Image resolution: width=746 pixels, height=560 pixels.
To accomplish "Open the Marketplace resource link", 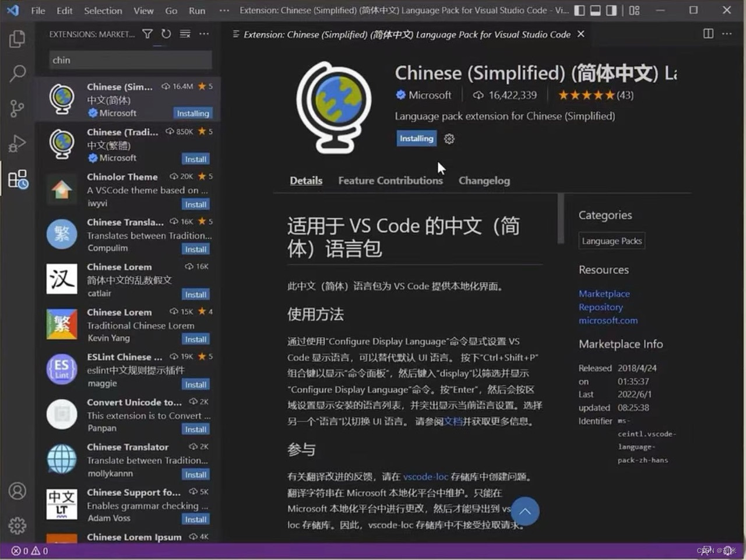I will (x=604, y=294).
